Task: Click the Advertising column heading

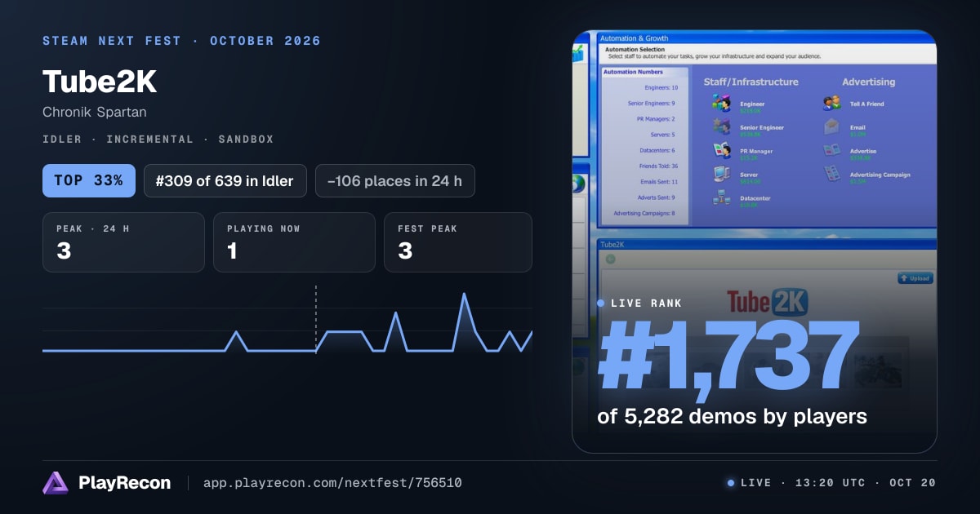Action: pyautogui.click(x=869, y=82)
